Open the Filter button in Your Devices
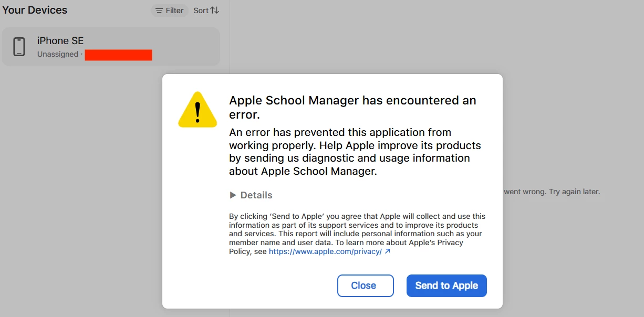The height and width of the screenshot is (317, 644). pyautogui.click(x=170, y=10)
